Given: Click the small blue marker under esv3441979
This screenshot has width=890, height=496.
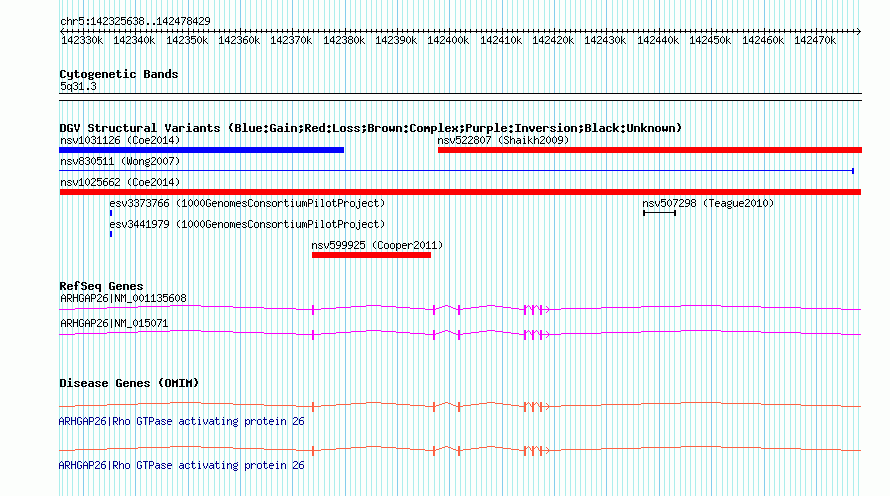Looking at the screenshot, I should [x=111, y=234].
